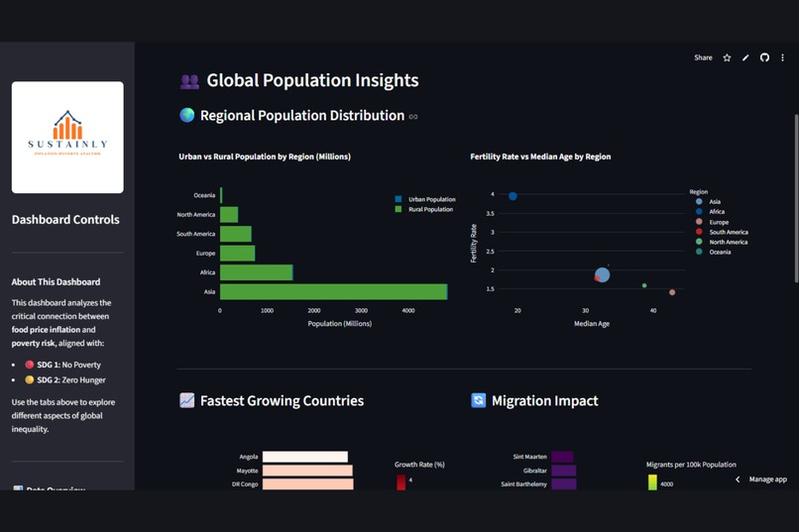
Task: Toggle the Urban Population legend entry
Action: [x=425, y=199]
